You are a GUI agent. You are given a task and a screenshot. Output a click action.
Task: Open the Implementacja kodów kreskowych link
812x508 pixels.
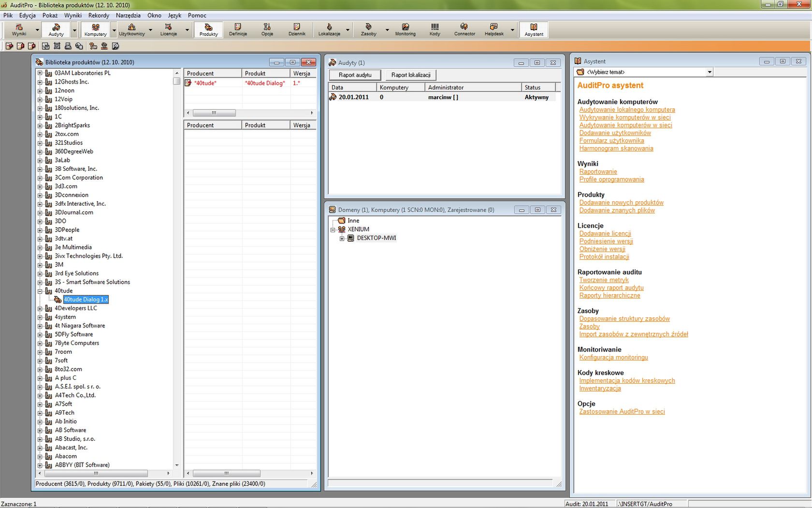pos(627,381)
